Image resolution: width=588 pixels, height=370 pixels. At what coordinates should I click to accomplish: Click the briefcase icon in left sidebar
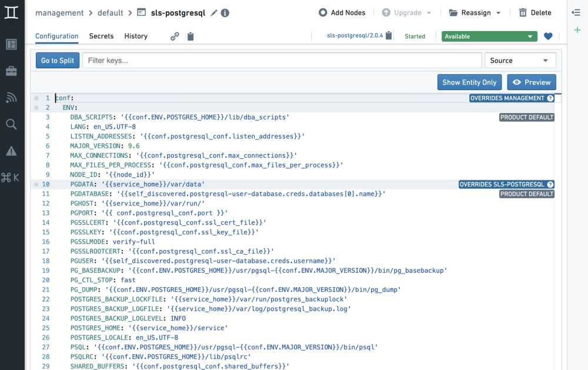11,71
